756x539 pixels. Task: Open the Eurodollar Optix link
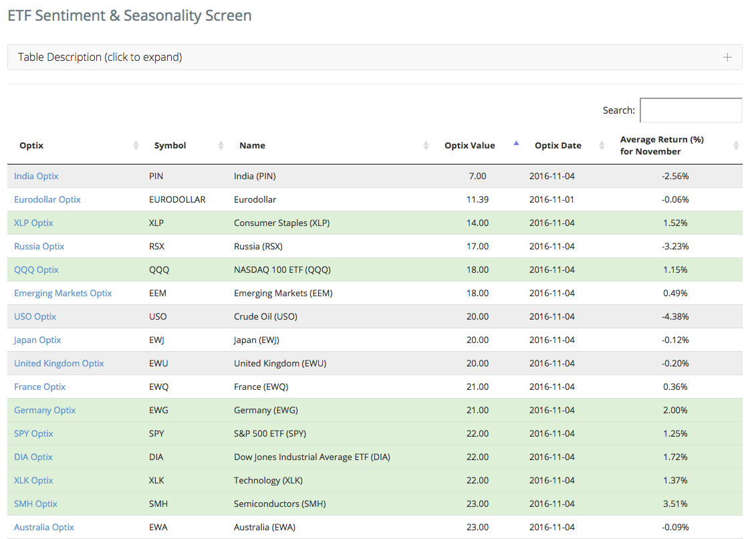(47, 199)
